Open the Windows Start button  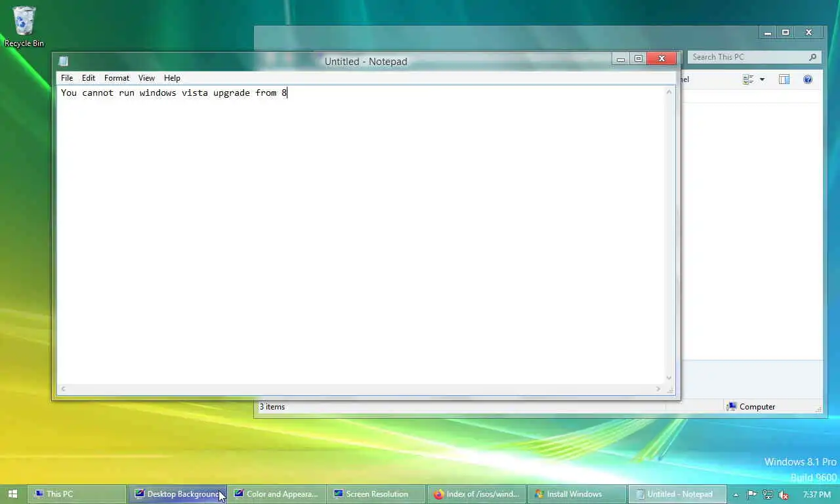(x=12, y=494)
